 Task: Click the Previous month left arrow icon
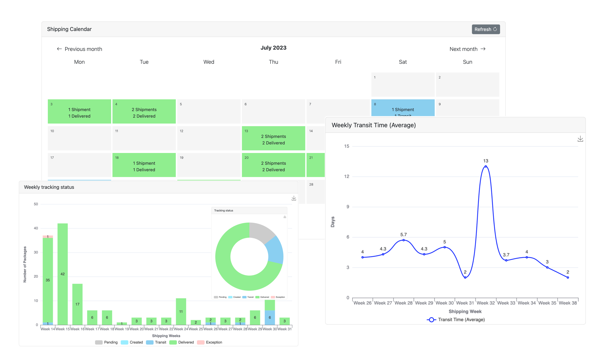[x=59, y=49]
